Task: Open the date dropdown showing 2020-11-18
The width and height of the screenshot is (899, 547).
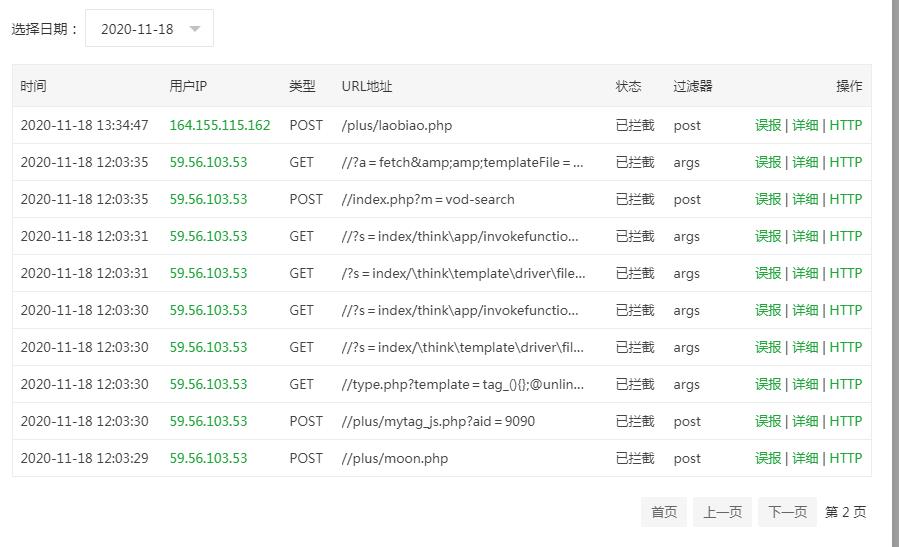Action: point(149,28)
